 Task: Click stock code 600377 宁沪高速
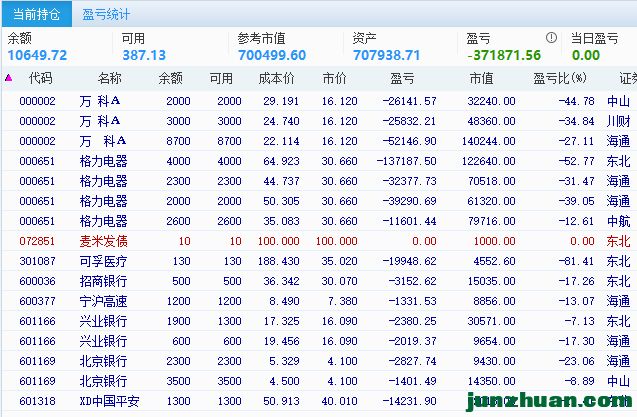[38, 301]
